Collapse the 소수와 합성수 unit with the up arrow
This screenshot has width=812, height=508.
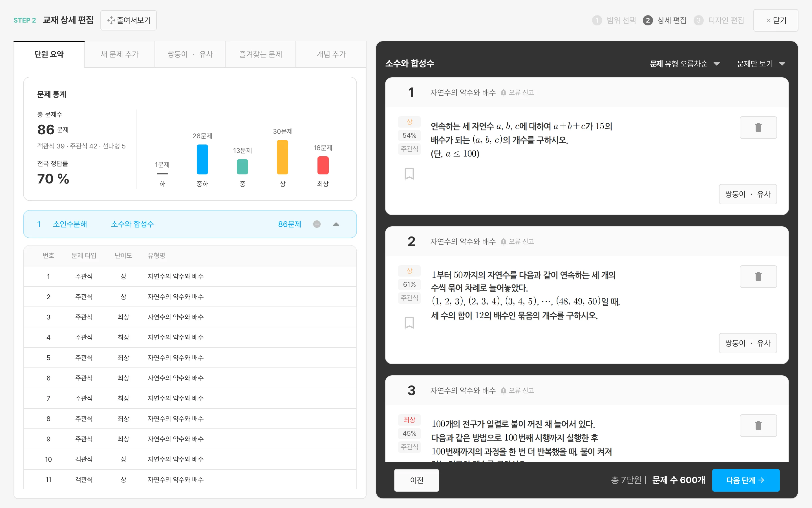click(x=336, y=224)
